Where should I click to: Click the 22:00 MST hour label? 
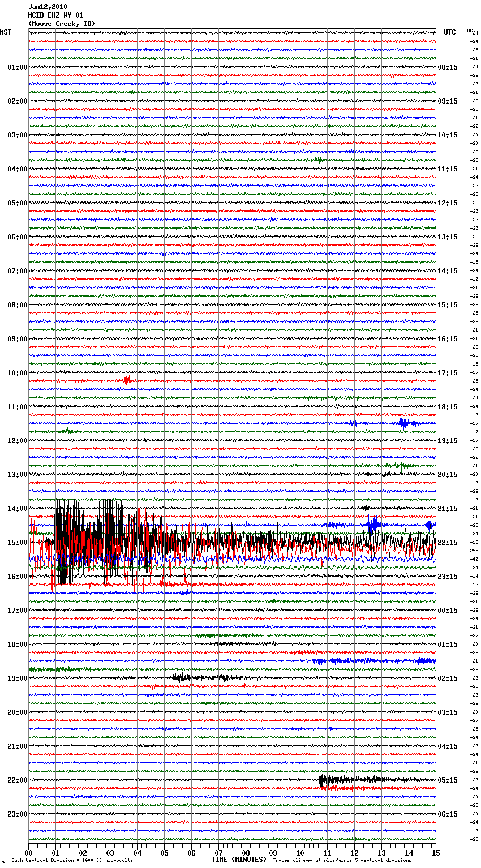(x=18, y=780)
